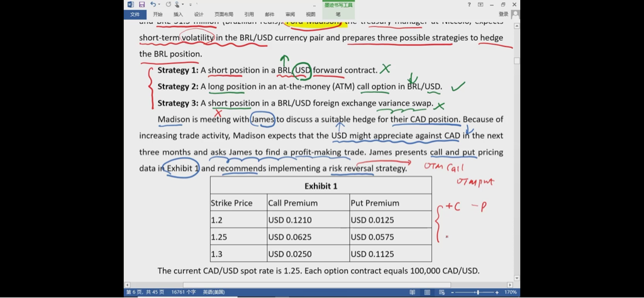Click 登录 (Sign in) link
This screenshot has width=644, height=298.
(x=503, y=14)
